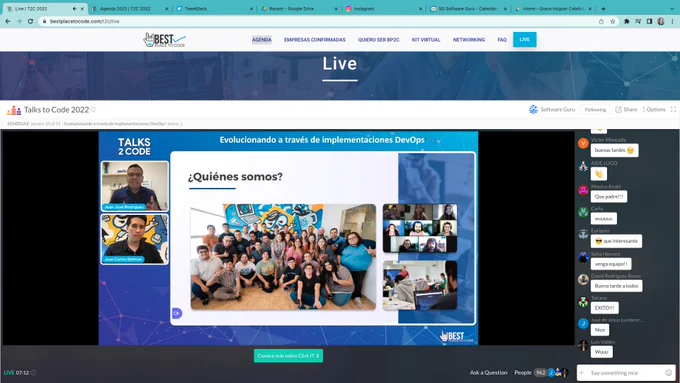
Task: Enter fullscreen with the expand icon
Action: (673, 110)
